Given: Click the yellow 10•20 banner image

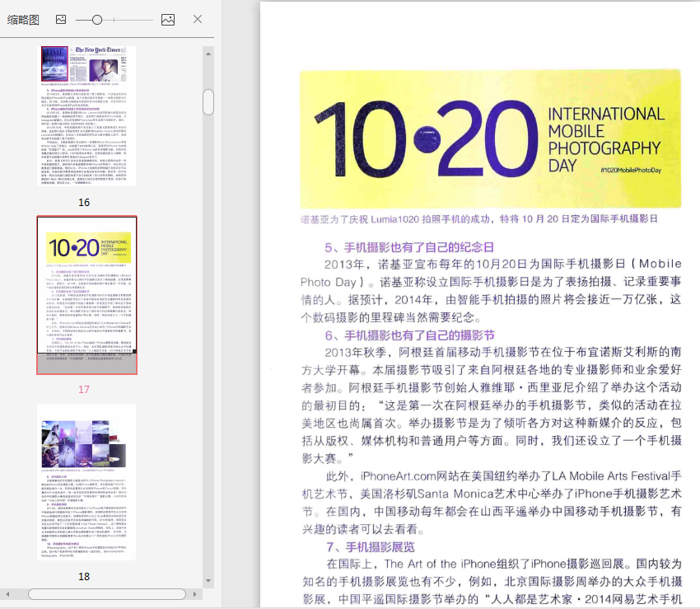Looking at the screenshot, I should 490,138.
